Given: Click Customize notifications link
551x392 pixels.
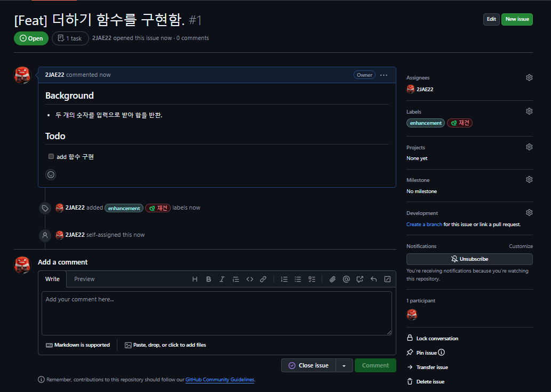Looking at the screenshot, I should pos(521,246).
